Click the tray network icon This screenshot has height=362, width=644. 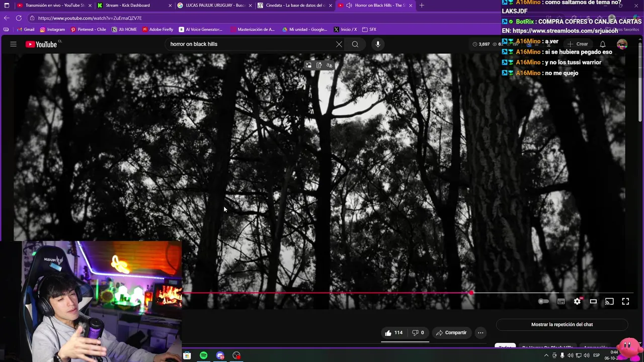point(578,355)
